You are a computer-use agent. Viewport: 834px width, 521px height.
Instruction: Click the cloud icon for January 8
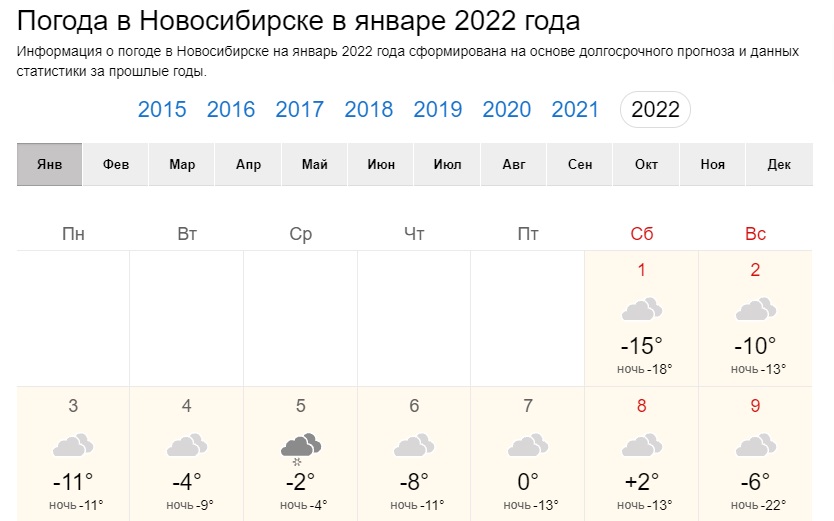click(x=641, y=446)
